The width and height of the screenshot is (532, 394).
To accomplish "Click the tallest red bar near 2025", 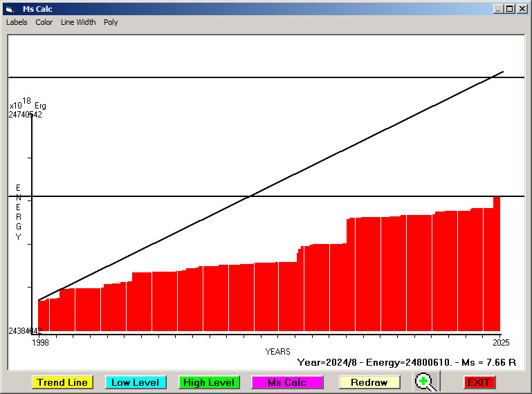I will point(497,263).
